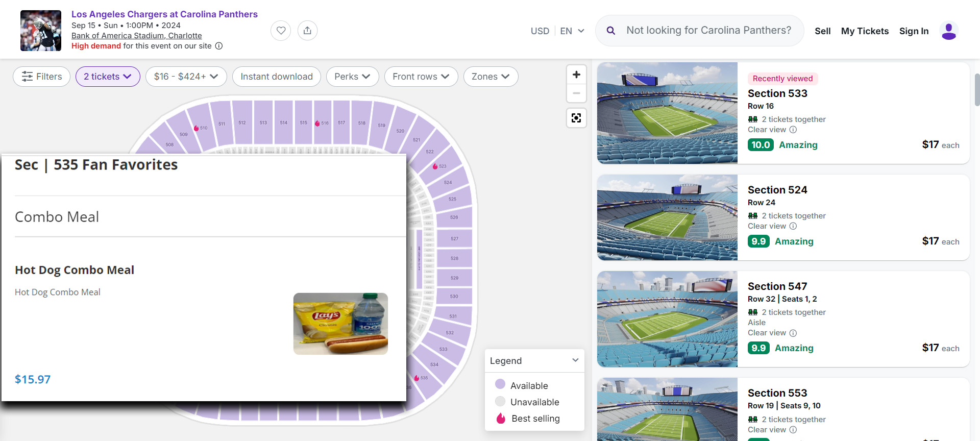Click the Recently viewed badge

point(783,79)
